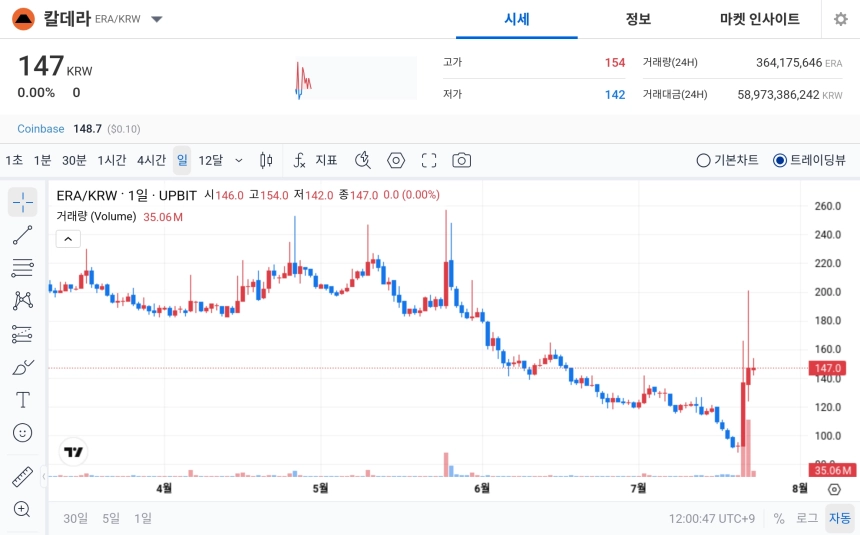This screenshot has height=535, width=860.
Task: Click the 거래량(24H) value 364,175,646
Action: tap(789, 63)
